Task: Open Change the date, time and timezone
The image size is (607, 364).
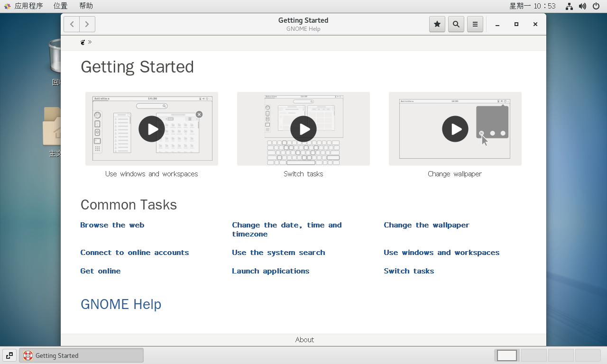Action: (287, 229)
